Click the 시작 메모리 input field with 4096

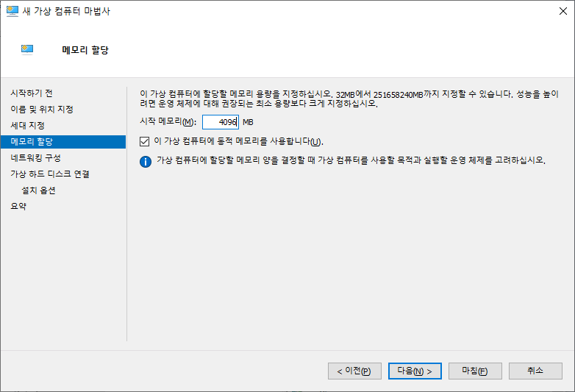tap(221, 122)
